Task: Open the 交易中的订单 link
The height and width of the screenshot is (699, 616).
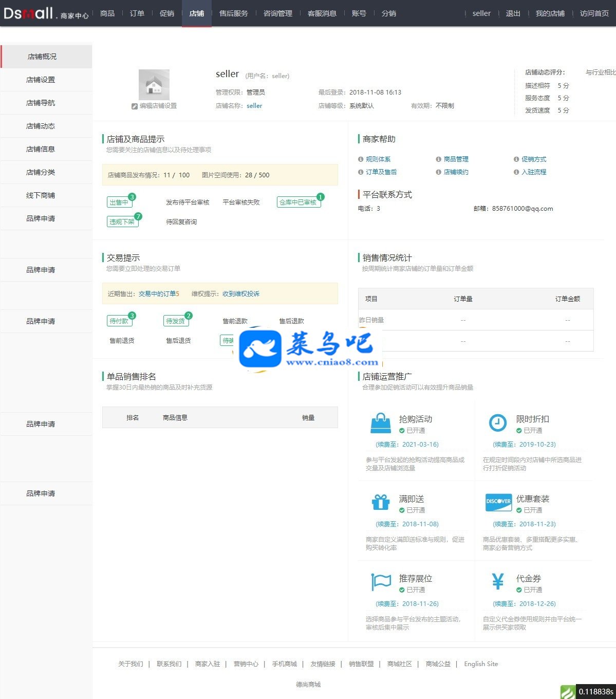Action: (157, 294)
